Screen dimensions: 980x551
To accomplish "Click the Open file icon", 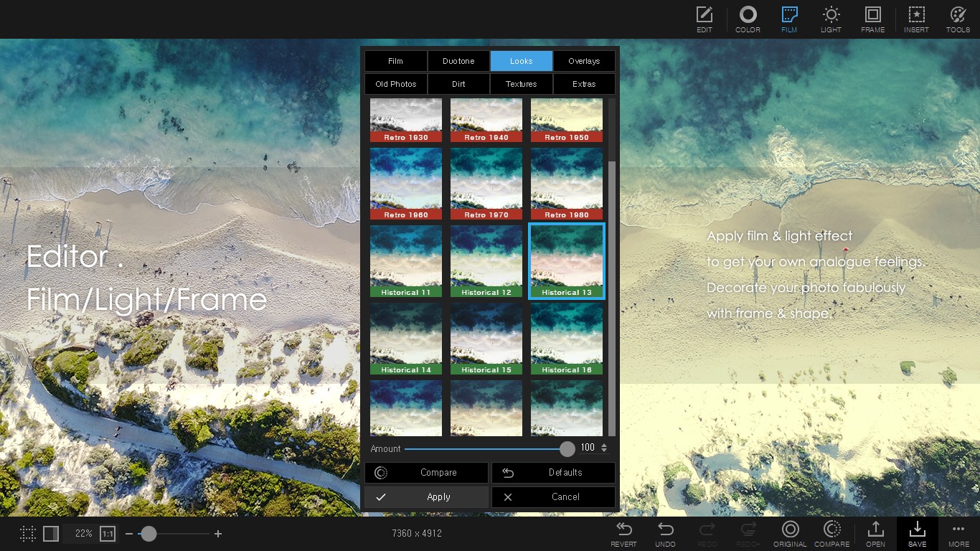I will coord(875,532).
